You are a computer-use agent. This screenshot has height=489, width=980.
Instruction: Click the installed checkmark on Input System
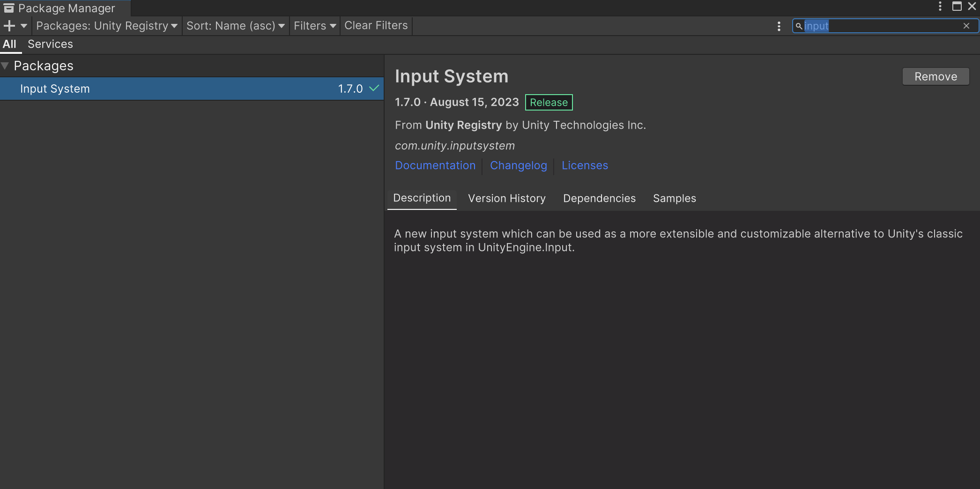(x=374, y=88)
